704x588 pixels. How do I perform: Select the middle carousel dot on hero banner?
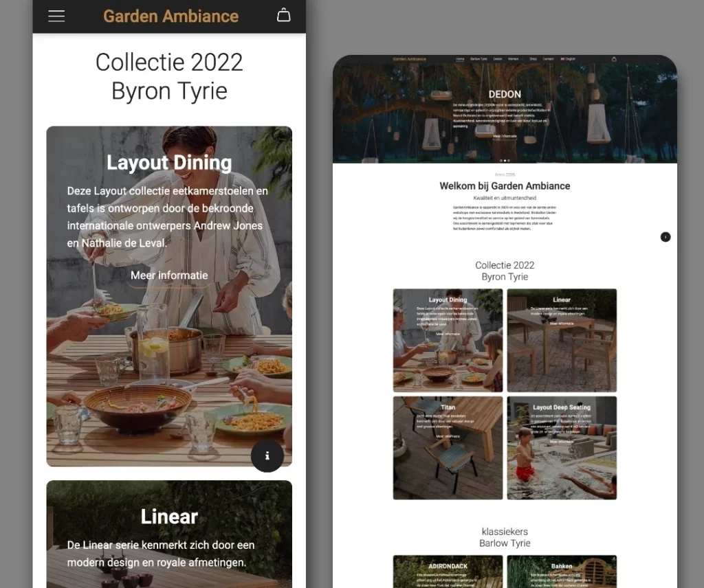(x=505, y=161)
